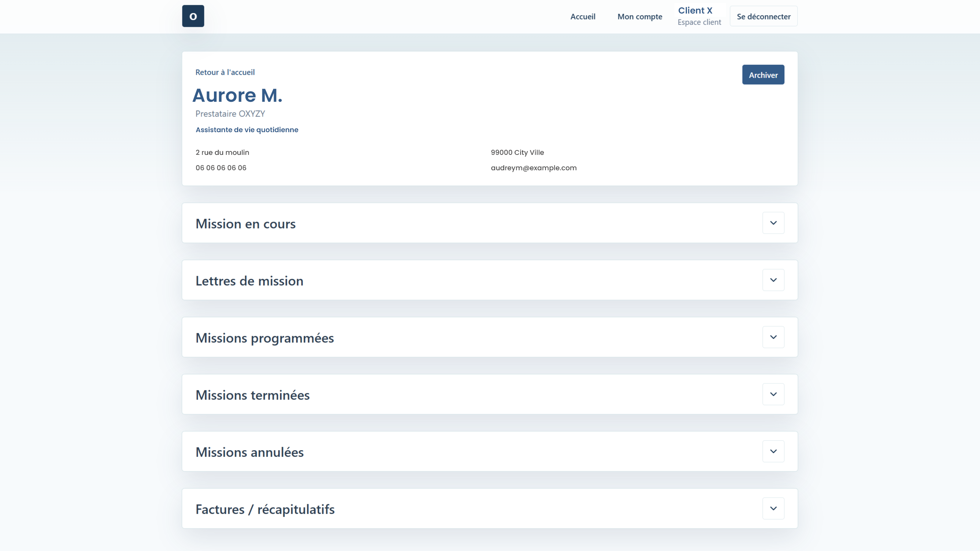Viewport: 980px width, 551px height.
Task: Open the Factures / récapitulatifs chevron
Action: click(x=773, y=509)
